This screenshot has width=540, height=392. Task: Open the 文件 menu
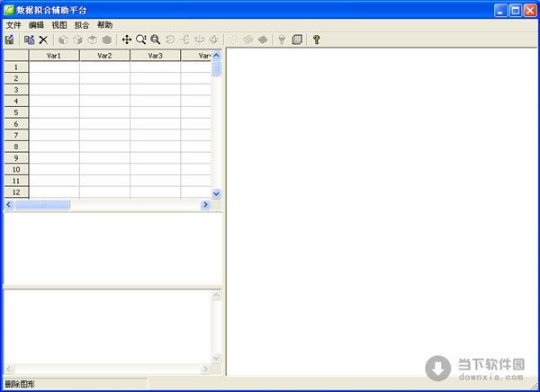tap(13, 25)
